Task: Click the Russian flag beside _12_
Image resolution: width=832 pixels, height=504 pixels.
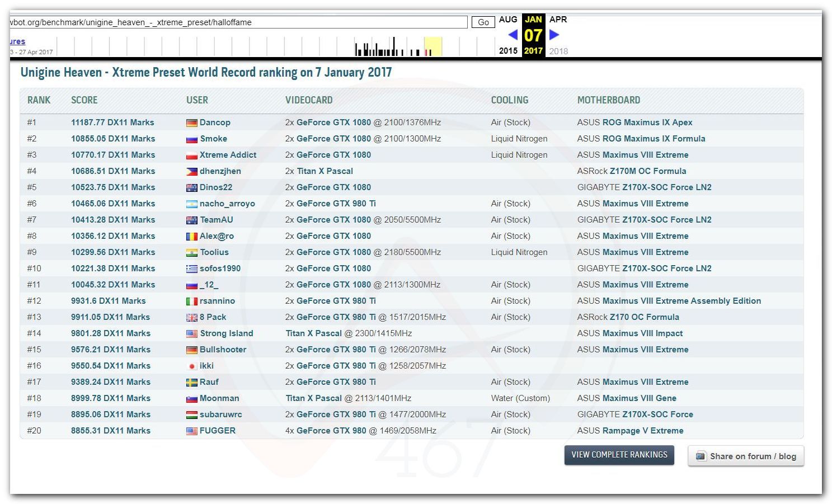Action: click(191, 285)
